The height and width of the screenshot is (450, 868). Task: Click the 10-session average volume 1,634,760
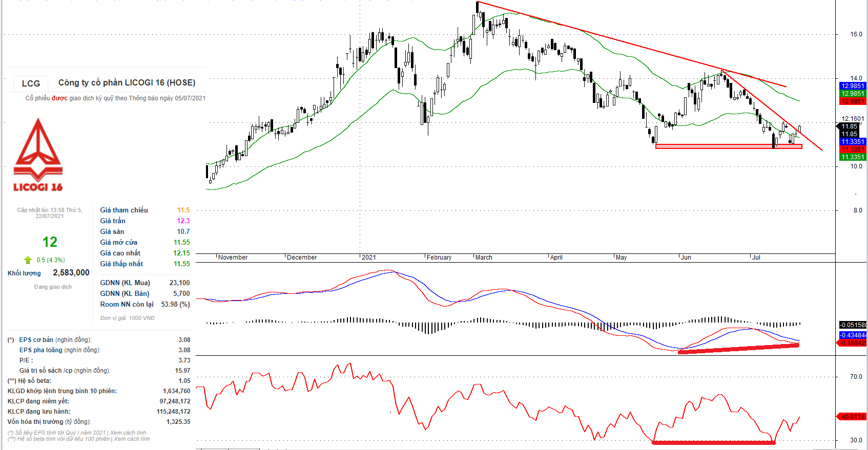pyautogui.click(x=177, y=391)
